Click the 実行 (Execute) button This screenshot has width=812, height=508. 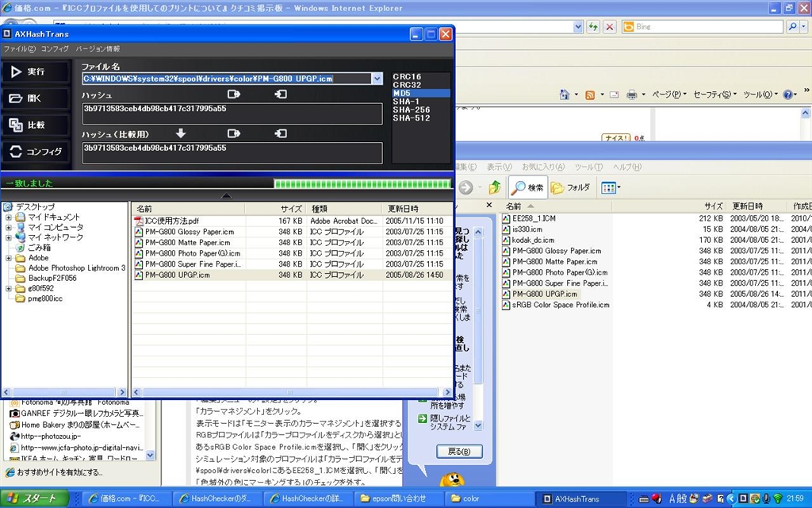click(x=36, y=71)
